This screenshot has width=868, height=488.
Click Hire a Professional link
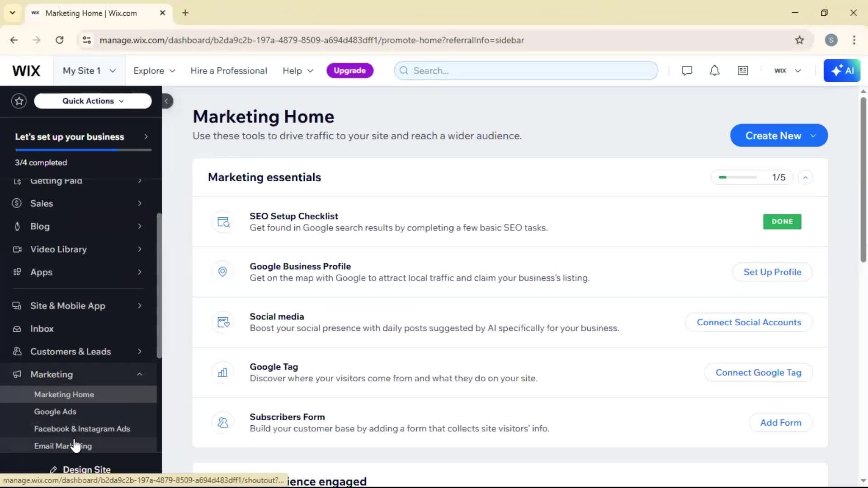tap(229, 71)
